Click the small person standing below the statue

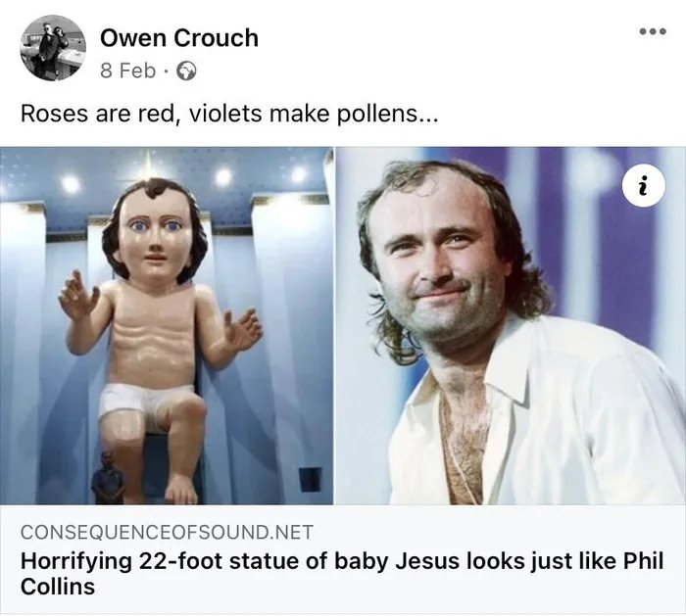(108, 480)
